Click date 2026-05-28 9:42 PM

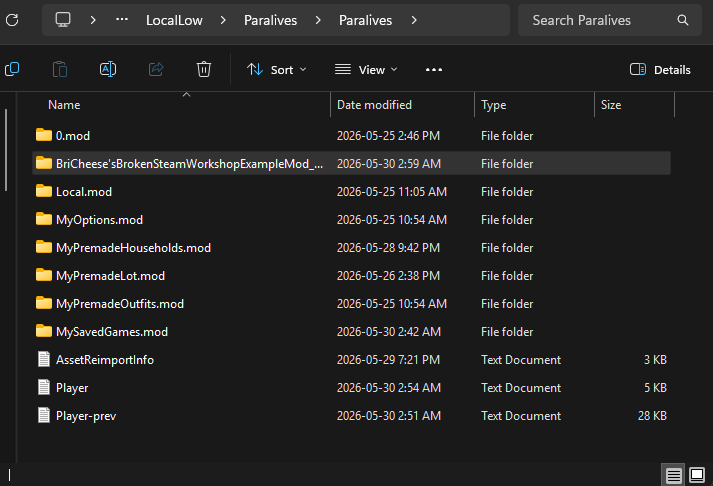pos(388,248)
